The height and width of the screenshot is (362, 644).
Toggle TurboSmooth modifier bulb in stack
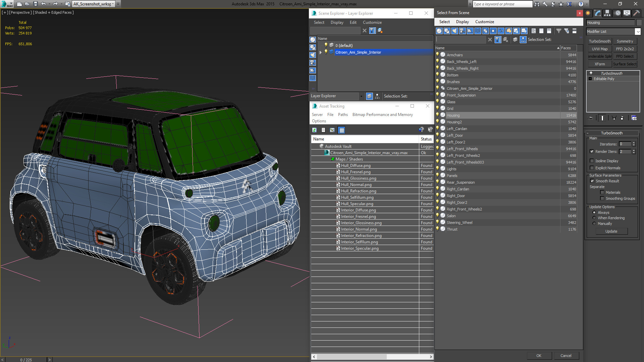591,73
